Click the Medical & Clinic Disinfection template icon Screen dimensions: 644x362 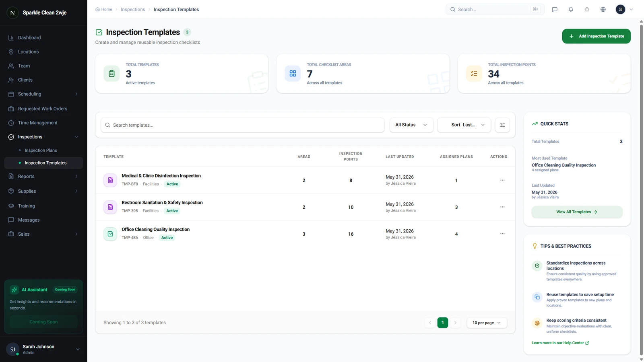coord(110,180)
